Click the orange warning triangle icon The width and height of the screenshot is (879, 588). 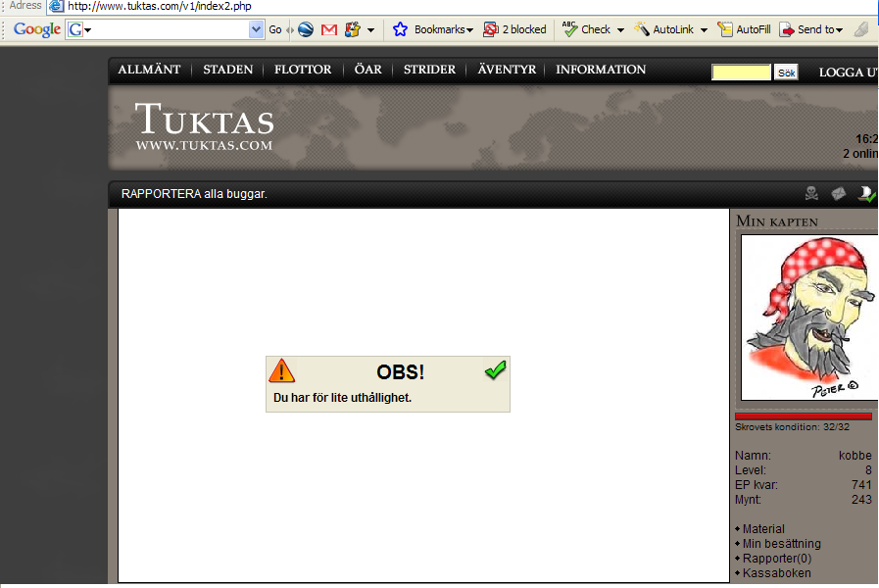click(x=282, y=370)
